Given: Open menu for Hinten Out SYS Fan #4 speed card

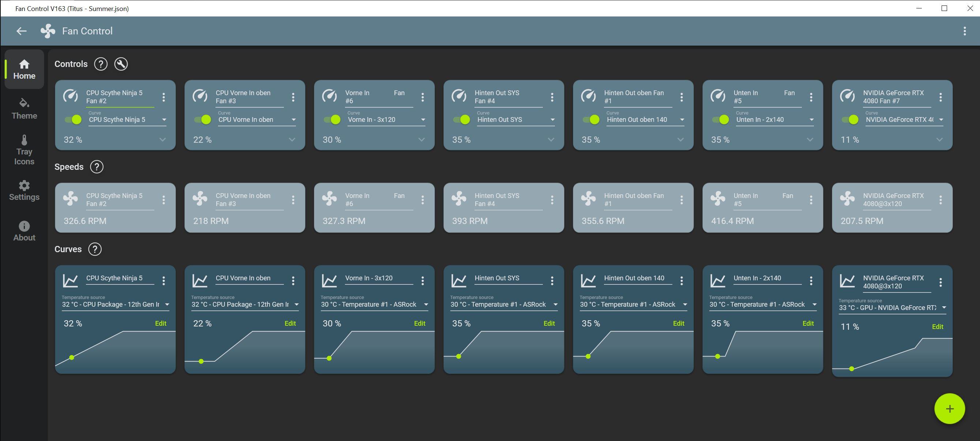Looking at the screenshot, I should coord(552,200).
